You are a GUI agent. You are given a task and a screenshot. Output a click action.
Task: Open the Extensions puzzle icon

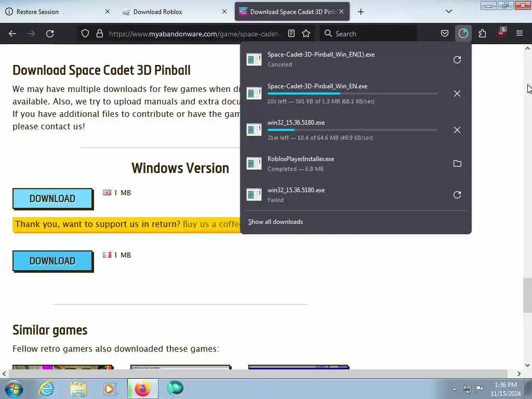coord(482,34)
